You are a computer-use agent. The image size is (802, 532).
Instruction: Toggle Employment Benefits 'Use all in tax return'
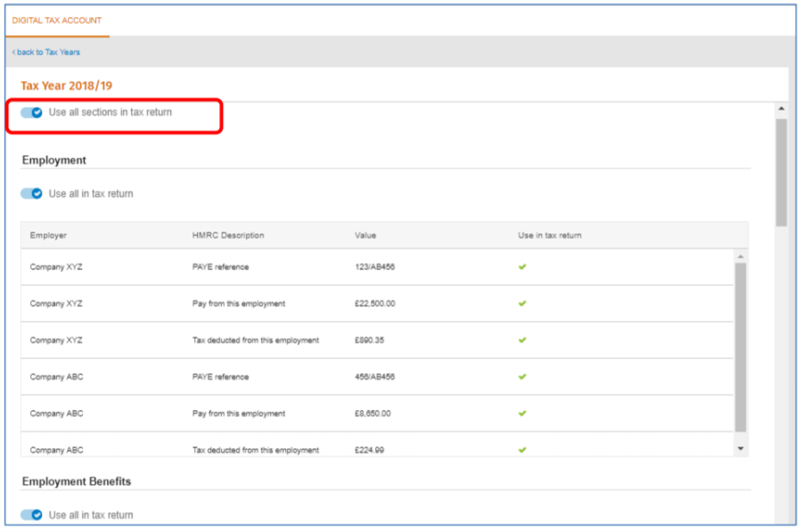[x=31, y=515]
